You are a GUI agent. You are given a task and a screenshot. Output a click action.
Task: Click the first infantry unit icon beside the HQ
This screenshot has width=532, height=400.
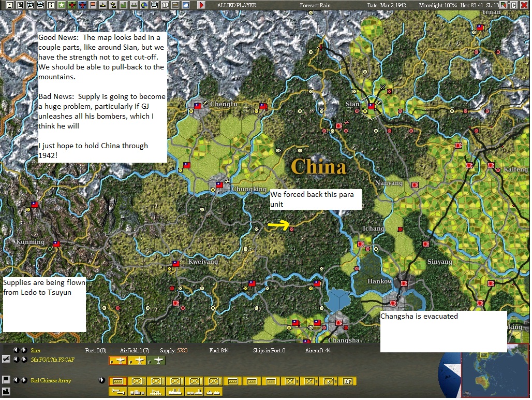[x=137, y=381]
